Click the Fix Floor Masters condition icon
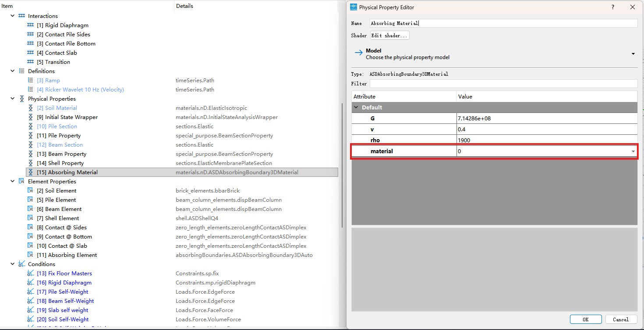644x330 pixels. click(x=31, y=274)
